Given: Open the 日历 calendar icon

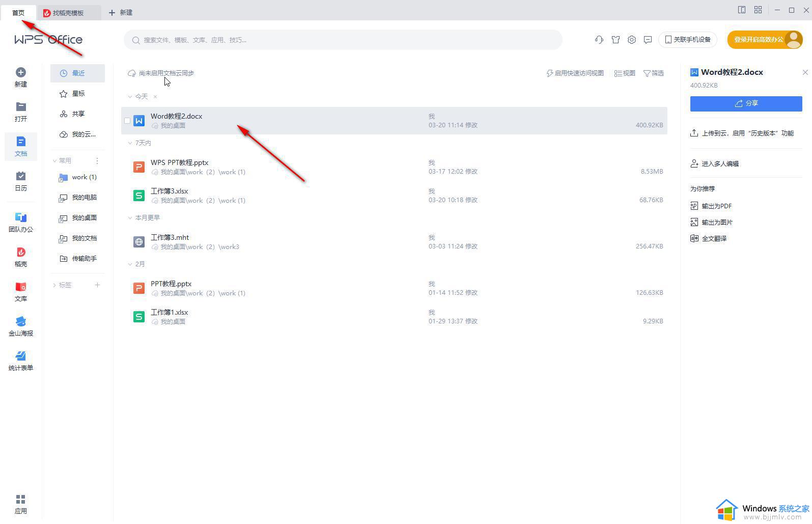Looking at the screenshot, I should [x=21, y=176].
